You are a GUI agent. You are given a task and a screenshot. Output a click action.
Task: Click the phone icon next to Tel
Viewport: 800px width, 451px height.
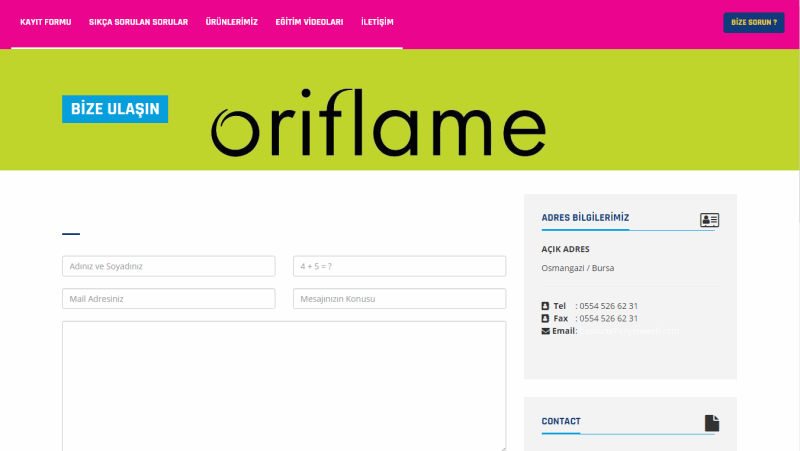pyautogui.click(x=545, y=306)
